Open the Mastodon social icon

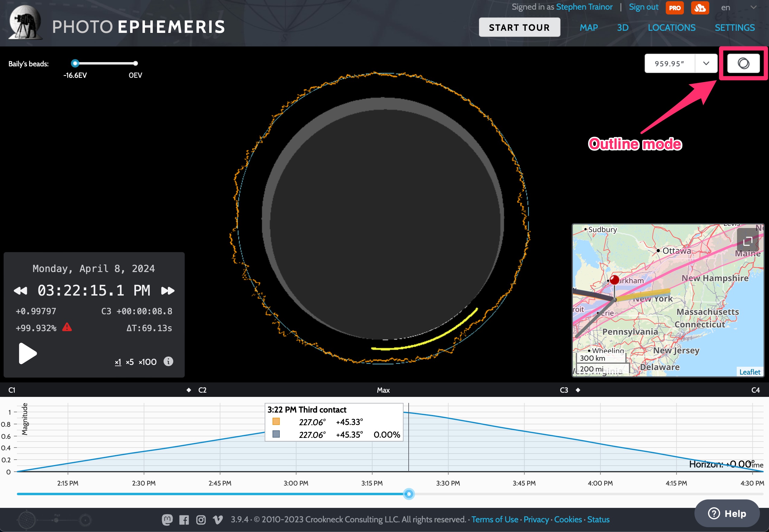tap(167, 520)
